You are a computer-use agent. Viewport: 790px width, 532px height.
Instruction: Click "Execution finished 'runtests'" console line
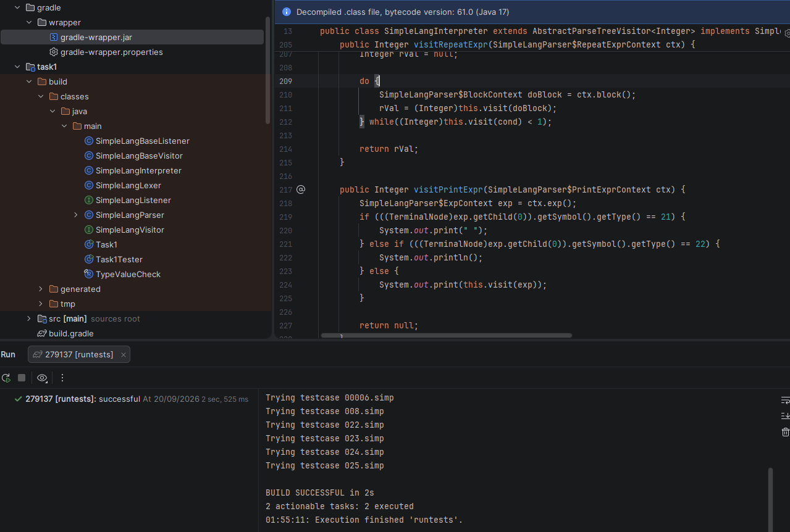click(x=364, y=520)
